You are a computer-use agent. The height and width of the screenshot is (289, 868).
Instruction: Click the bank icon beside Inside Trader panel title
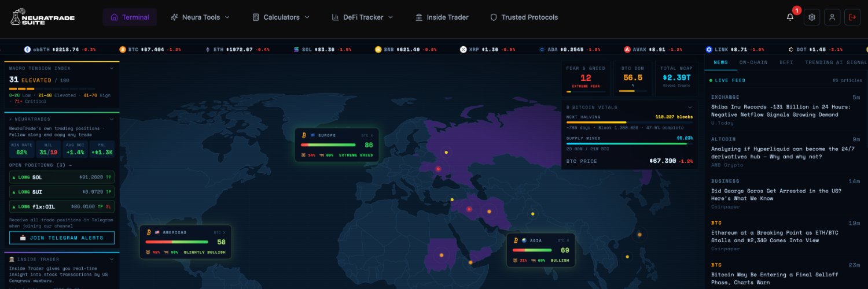tap(12, 259)
